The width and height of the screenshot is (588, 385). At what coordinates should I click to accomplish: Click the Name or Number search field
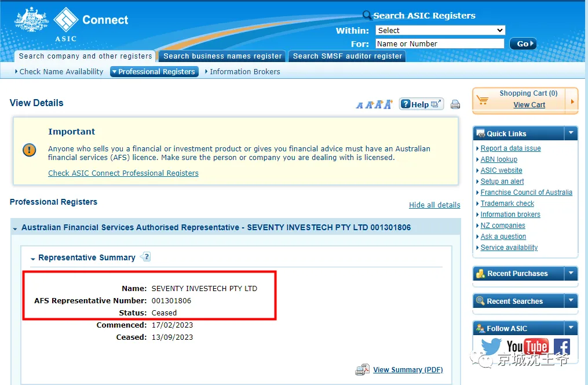(440, 44)
